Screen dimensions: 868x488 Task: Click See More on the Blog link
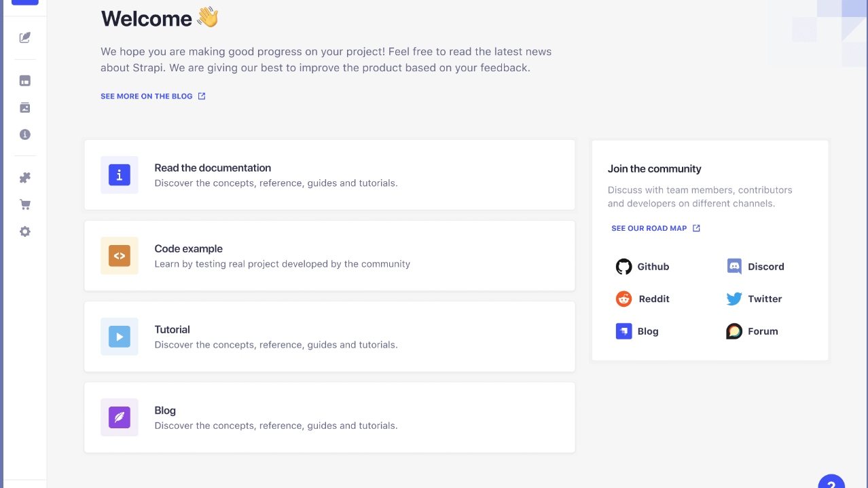[x=153, y=96]
